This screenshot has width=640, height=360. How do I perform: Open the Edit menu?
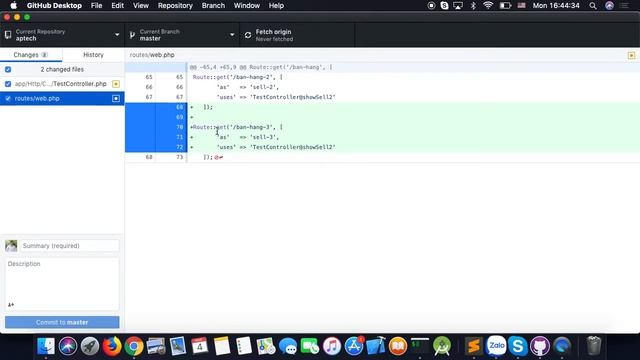tap(118, 6)
